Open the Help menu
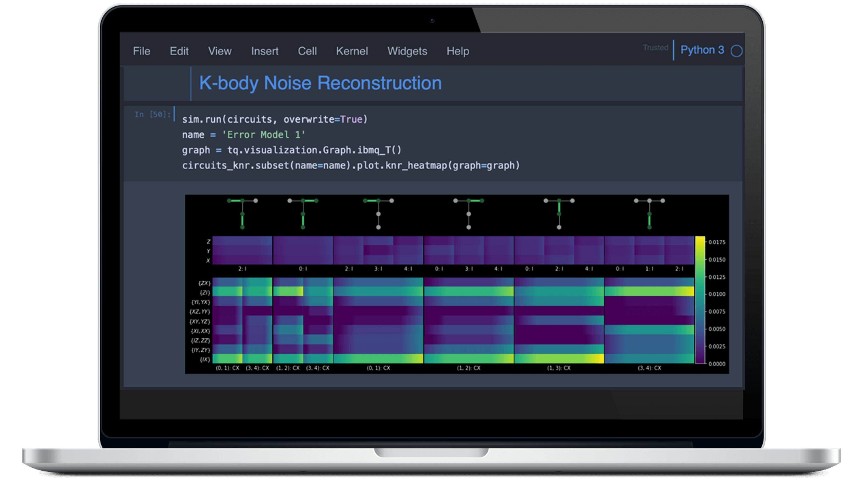 point(458,51)
